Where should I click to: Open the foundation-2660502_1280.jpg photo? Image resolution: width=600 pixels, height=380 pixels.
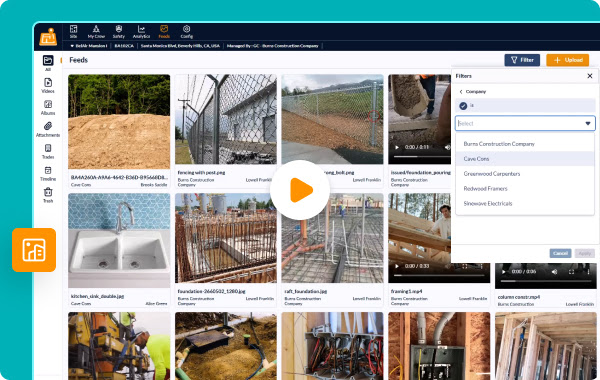pyautogui.click(x=226, y=238)
